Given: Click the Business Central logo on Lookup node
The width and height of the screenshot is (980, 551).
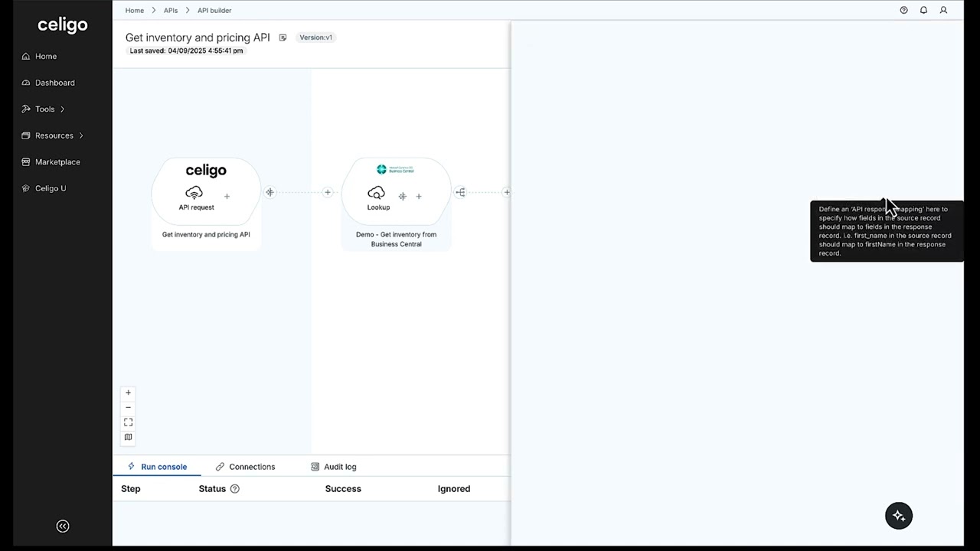Looking at the screenshot, I should click(395, 169).
